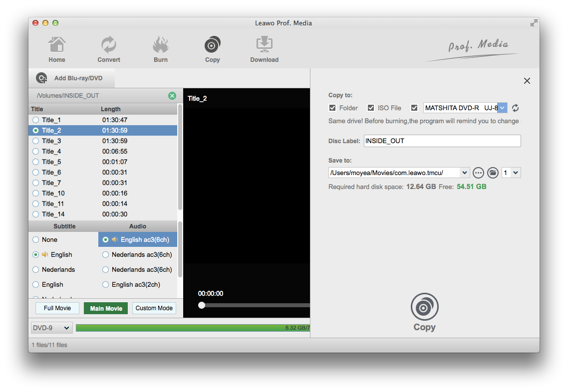568x392 pixels.
Task: Choose the Nederlands subtitle option
Action: pyautogui.click(x=35, y=270)
